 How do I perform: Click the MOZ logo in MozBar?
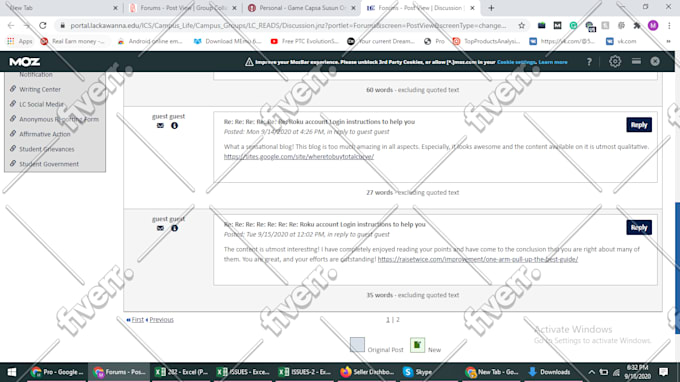tap(25, 62)
